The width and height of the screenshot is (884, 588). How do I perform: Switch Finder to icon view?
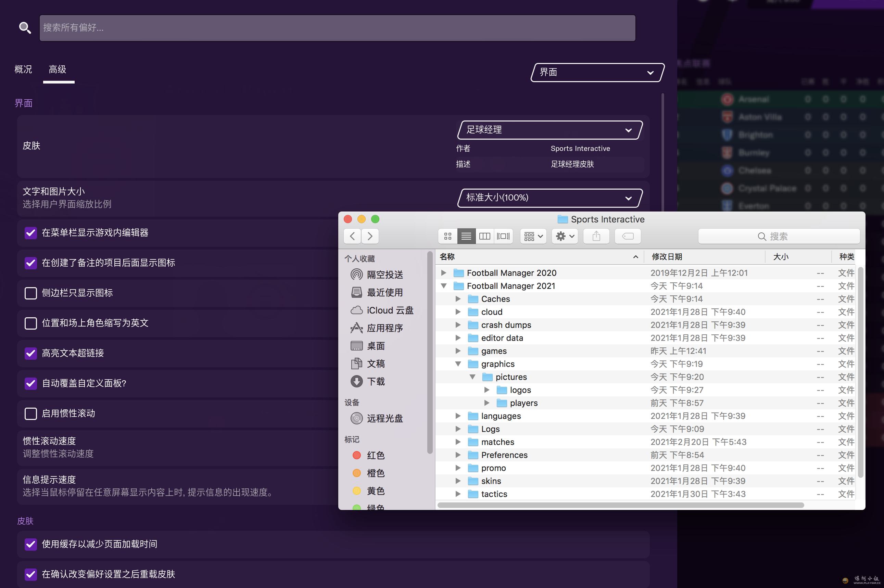(448, 236)
